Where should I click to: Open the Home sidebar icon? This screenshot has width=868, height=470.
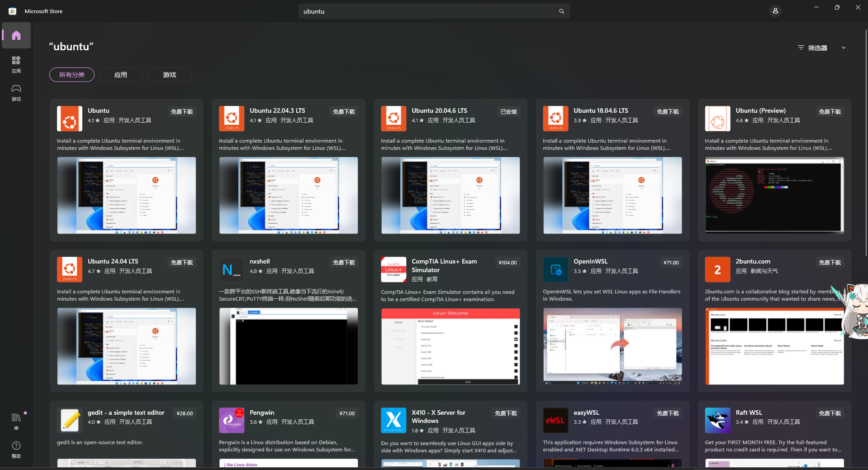tap(16, 35)
